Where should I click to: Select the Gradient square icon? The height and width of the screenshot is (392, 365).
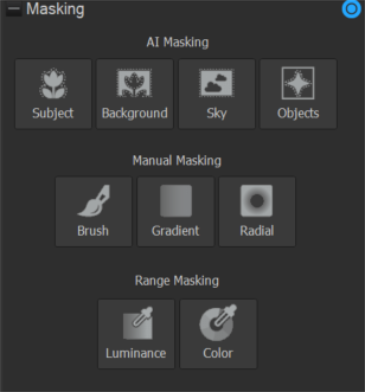tap(176, 201)
